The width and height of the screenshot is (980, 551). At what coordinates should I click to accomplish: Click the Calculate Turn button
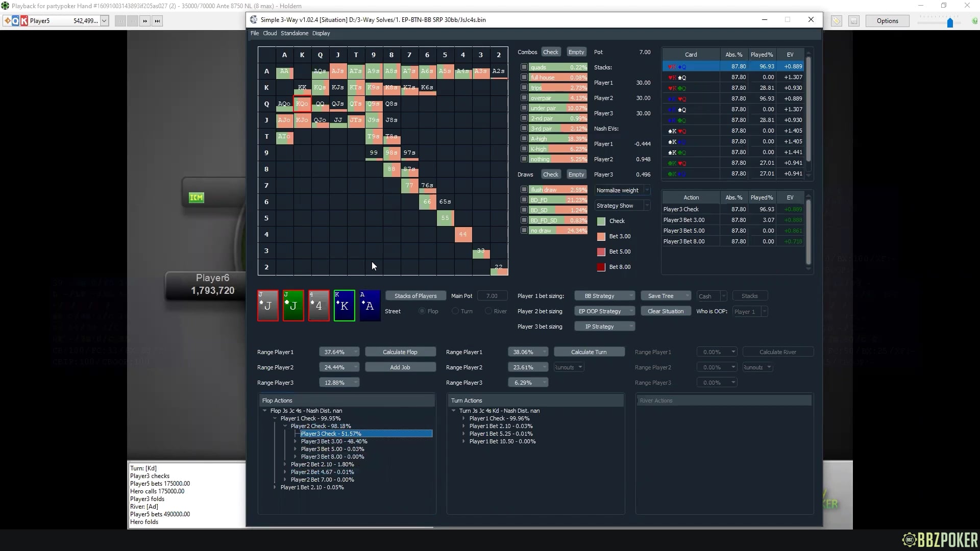pos(589,352)
